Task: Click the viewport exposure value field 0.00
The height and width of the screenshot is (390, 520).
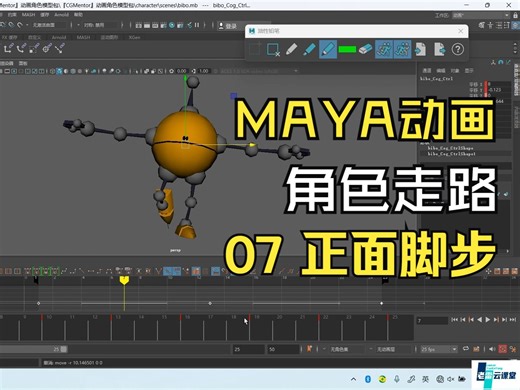Action: click(x=182, y=71)
